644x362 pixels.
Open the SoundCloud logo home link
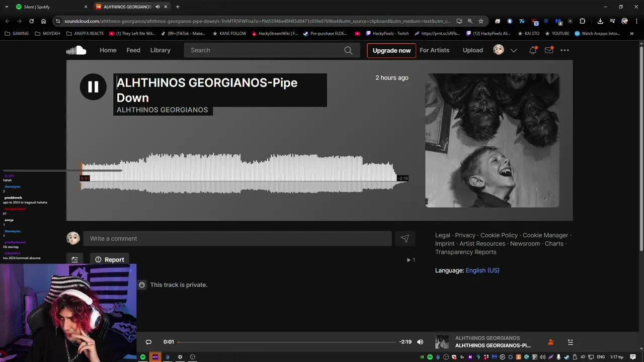[x=76, y=50]
